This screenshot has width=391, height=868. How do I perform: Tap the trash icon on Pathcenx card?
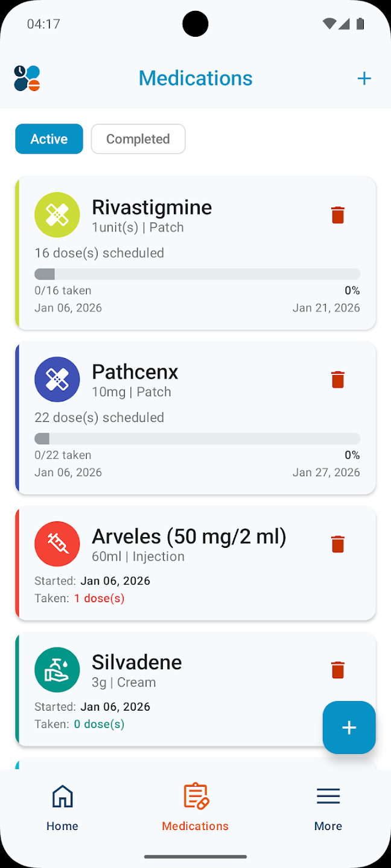[x=337, y=379]
